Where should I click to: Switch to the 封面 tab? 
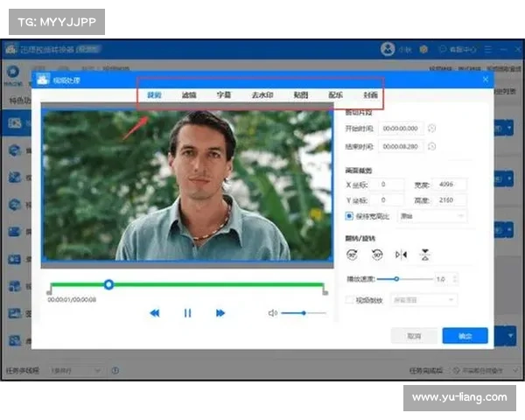(370, 95)
